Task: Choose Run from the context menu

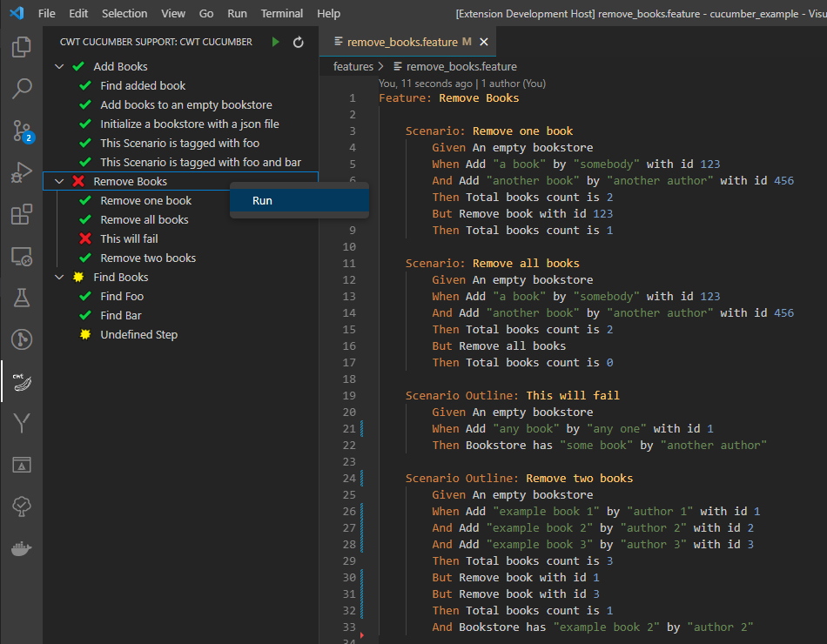Action: pyautogui.click(x=261, y=200)
